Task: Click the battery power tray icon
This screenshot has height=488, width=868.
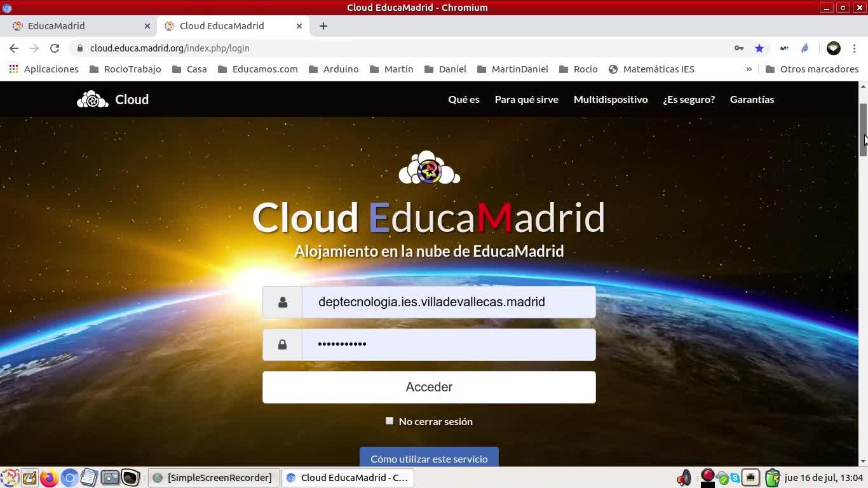Action: point(772,478)
